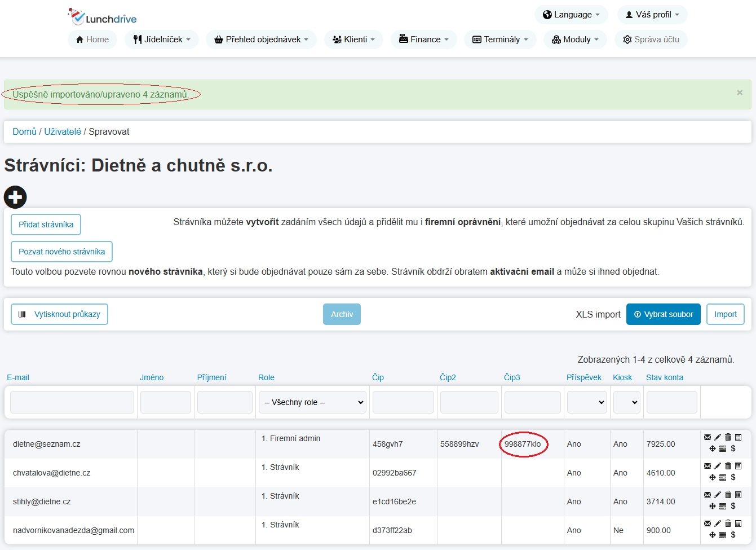Focus the Čip filter field
The image size is (756, 550).
[x=403, y=402]
